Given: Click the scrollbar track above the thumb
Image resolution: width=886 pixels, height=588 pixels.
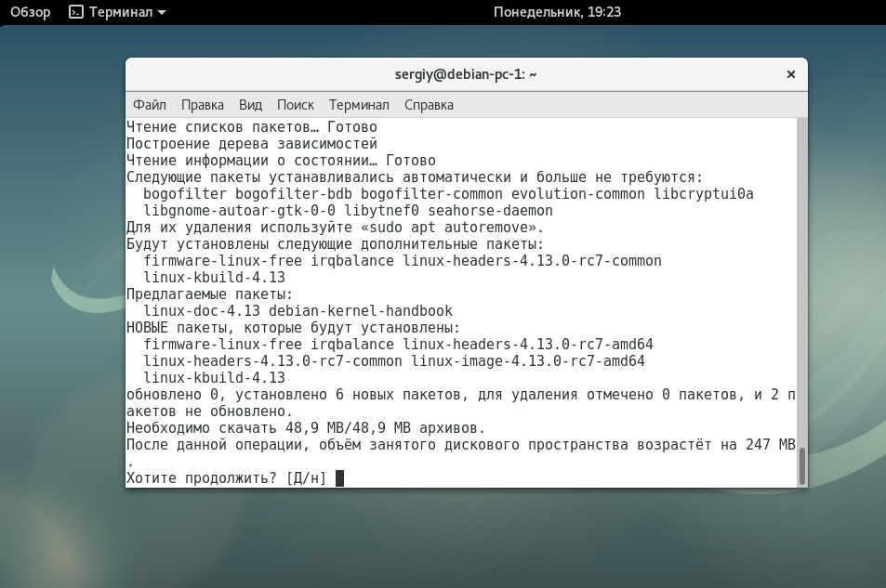Looking at the screenshot, I should pos(802,279).
